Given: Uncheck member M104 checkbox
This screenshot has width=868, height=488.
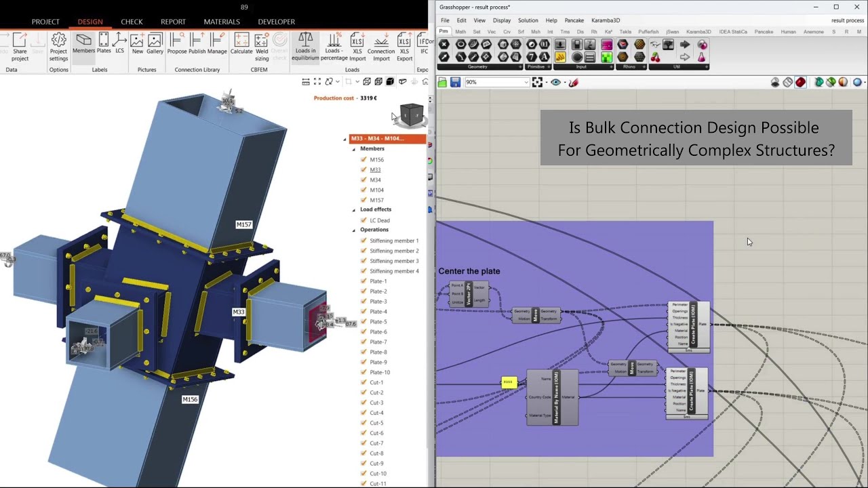Looking at the screenshot, I should pyautogui.click(x=363, y=190).
